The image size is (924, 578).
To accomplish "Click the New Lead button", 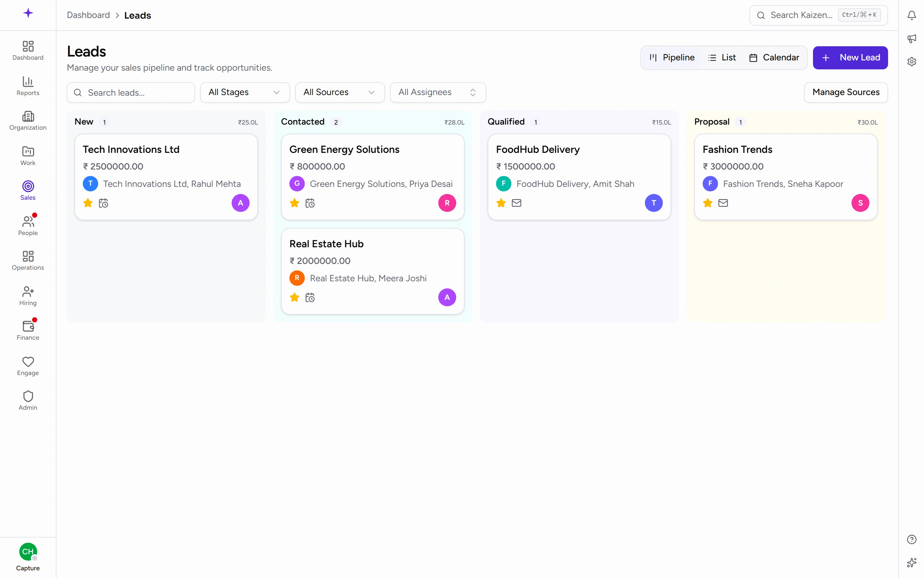I will tap(850, 58).
